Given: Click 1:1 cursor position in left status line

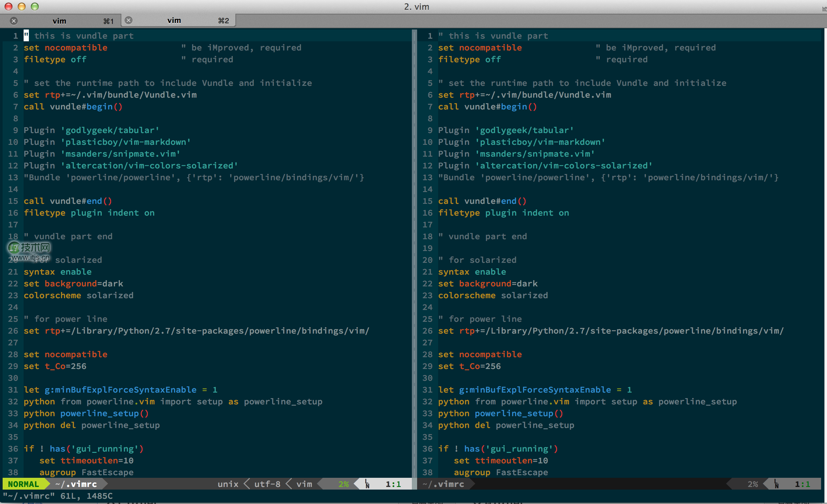Looking at the screenshot, I should pyautogui.click(x=393, y=484).
